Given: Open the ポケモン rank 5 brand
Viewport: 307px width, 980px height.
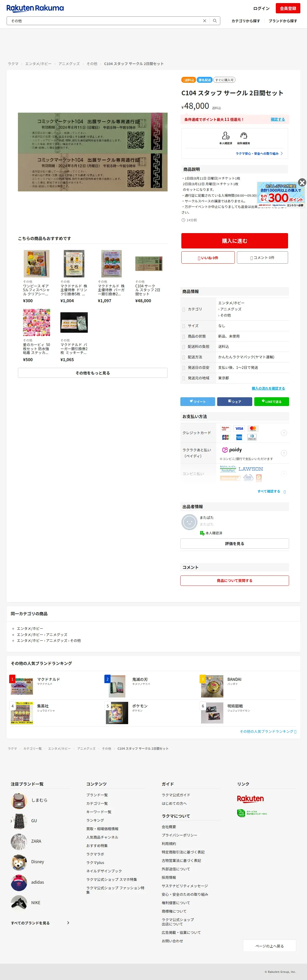Looking at the screenshot, I should point(140,706).
